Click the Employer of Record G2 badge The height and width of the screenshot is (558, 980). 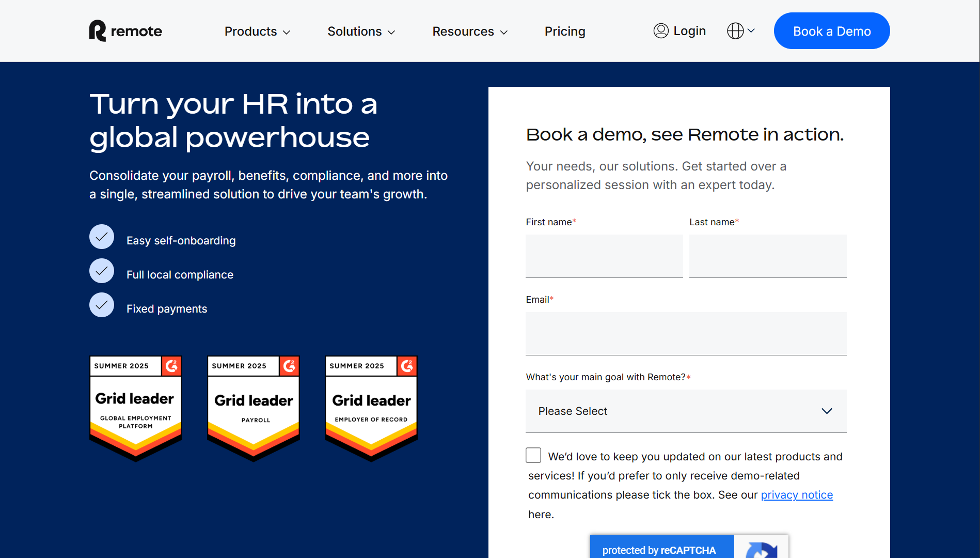point(371,408)
